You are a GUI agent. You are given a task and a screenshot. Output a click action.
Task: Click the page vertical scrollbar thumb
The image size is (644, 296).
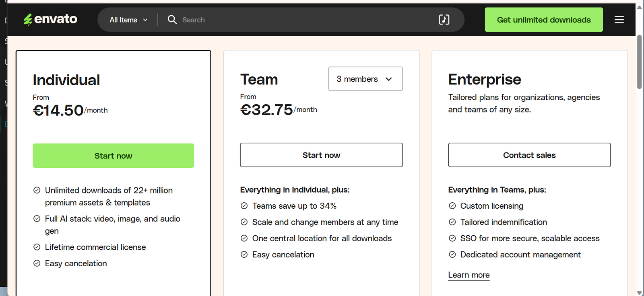(x=639, y=62)
